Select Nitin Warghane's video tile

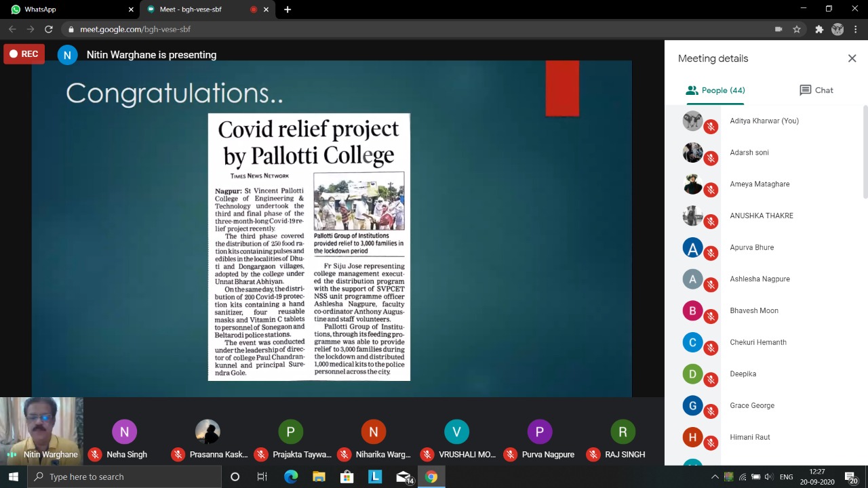(x=41, y=431)
